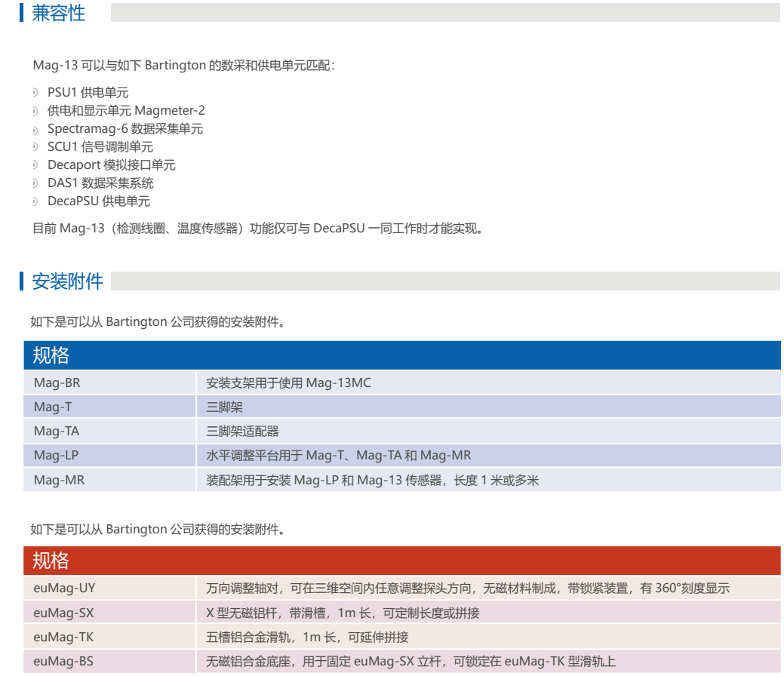Select the Mag-TA table cell
Screen dimensions: 784x676
tap(109, 431)
